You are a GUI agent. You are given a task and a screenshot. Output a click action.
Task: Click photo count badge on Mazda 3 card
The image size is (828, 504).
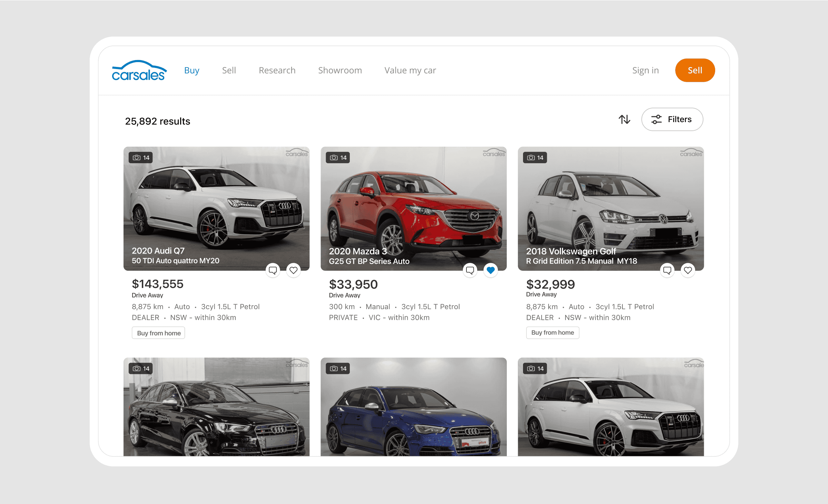(338, 158)
